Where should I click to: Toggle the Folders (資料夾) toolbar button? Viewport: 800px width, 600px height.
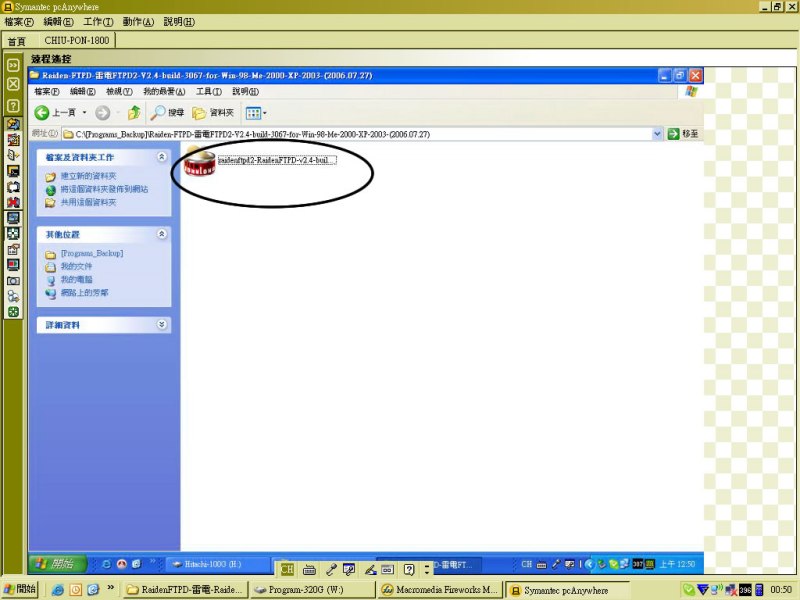click(213, 113)
